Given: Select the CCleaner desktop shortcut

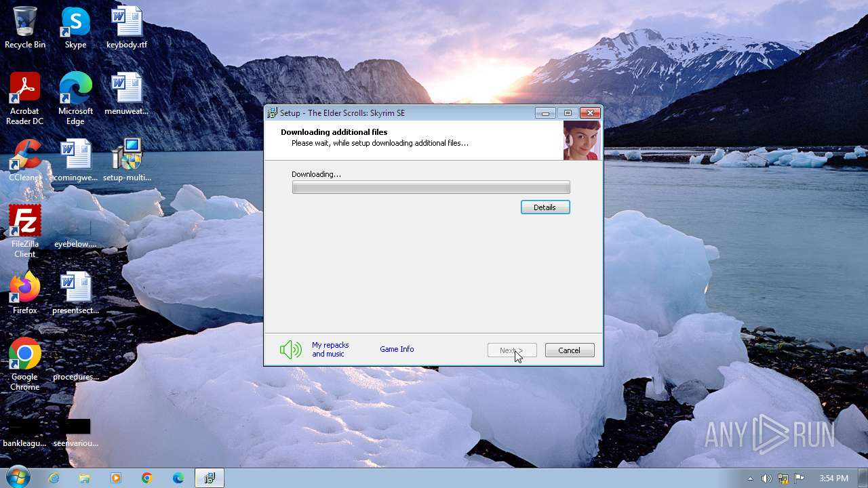Looking at the screenshot, I should pyautogui.click(x=25, y=160).
